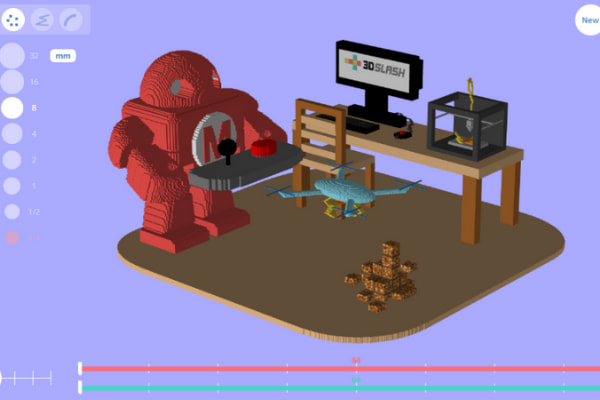Viewport: 600px width, 400px height.
Task: Click the red slider track
Action: tap(341, 369)
